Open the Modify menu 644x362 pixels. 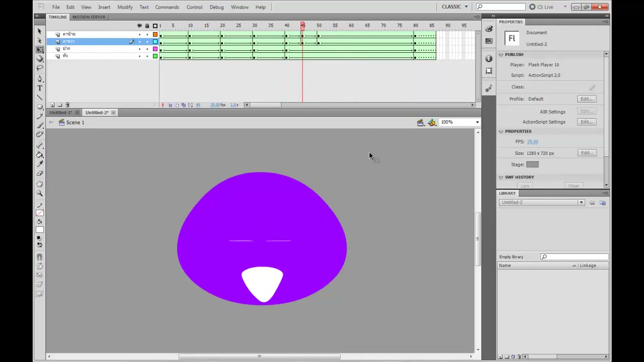click(125, 7)
